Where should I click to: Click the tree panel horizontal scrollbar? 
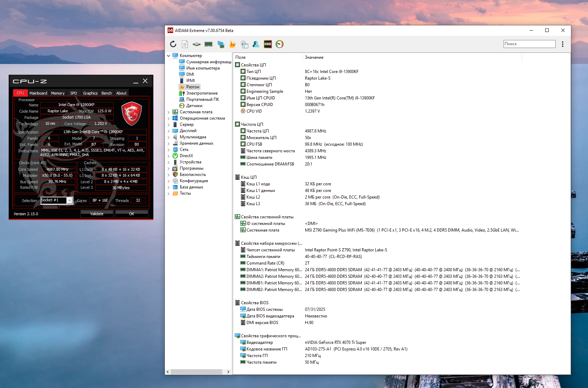196,372
